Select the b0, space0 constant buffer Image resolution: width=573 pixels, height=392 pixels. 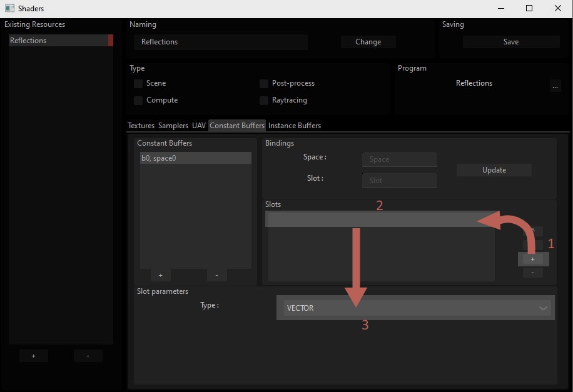coord(196,158)
